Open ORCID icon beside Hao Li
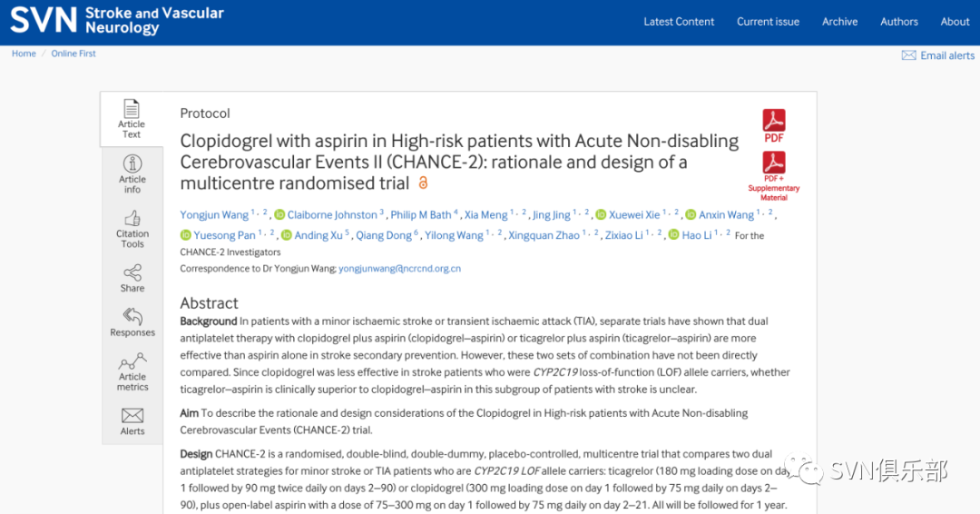This screenshot has width=980, height=514. coord(673,235)
